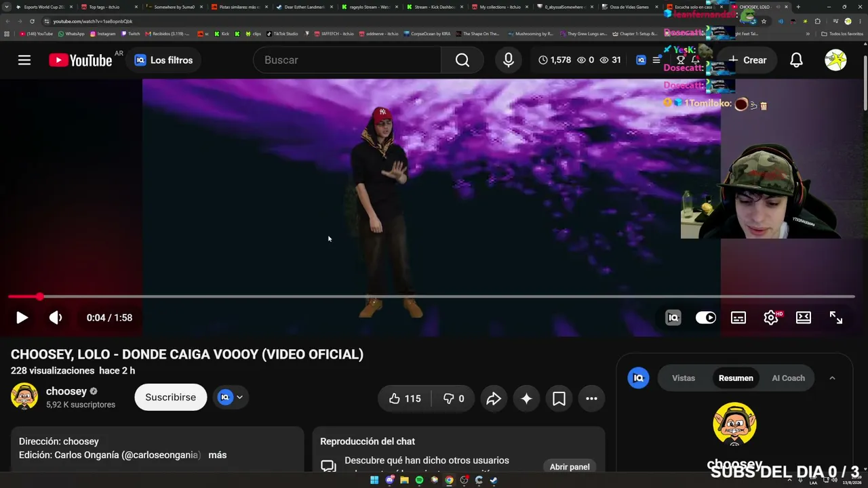Click the page's vertical scrollbar
868x488 pixels.
click(x=865, y=81)
